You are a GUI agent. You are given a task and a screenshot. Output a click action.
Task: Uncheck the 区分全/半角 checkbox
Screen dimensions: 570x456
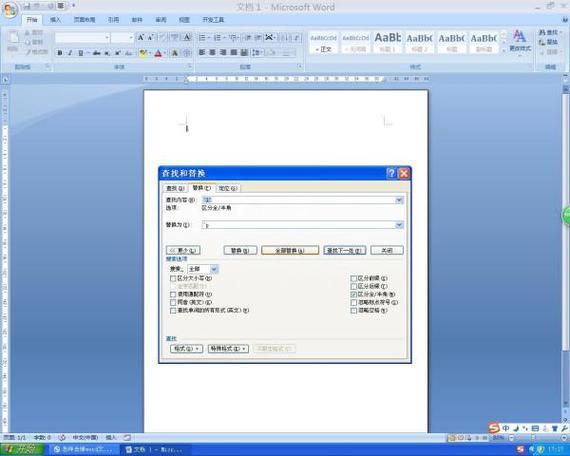[353, 294]
